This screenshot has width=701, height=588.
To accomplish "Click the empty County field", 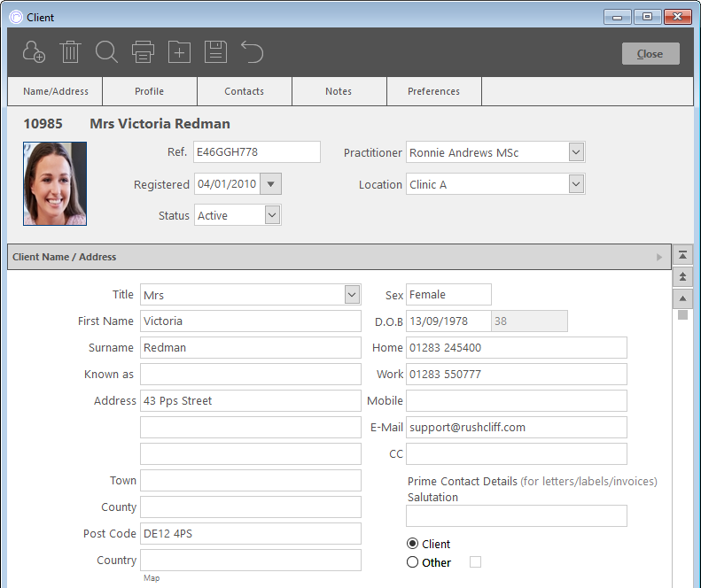I will [250, 507].
